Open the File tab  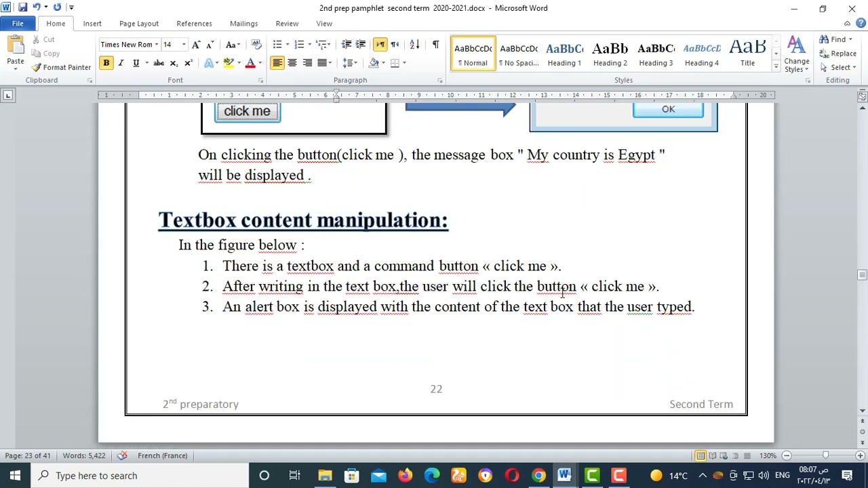pos(18,24)
